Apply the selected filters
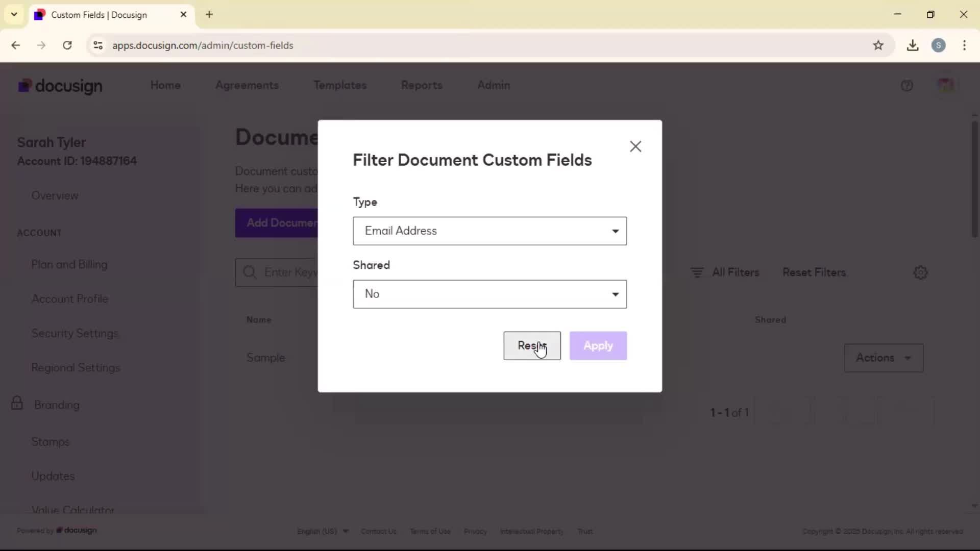The width and height of the screenshot is (980, 551). click(598, 345)
